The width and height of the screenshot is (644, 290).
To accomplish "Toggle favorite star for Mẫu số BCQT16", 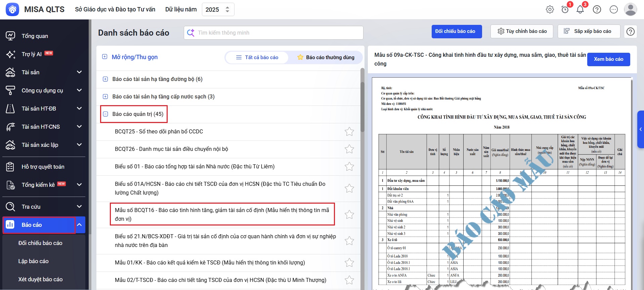I will (349, 214).
